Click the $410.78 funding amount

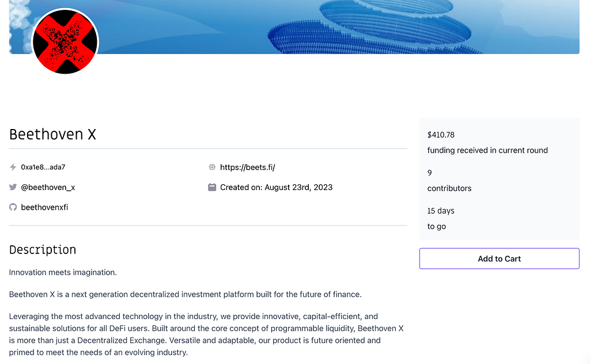pos(441,135)
